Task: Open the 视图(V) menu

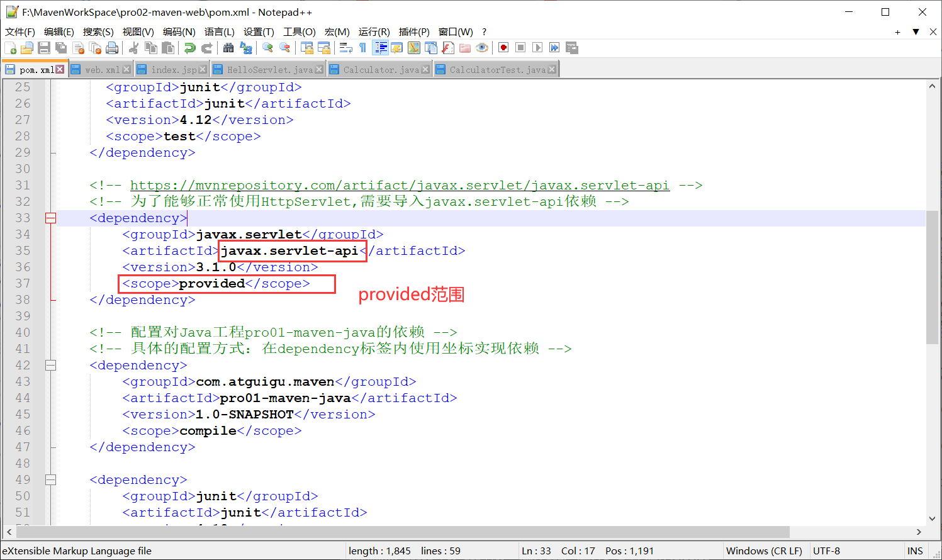Action: tap(138, 32)
